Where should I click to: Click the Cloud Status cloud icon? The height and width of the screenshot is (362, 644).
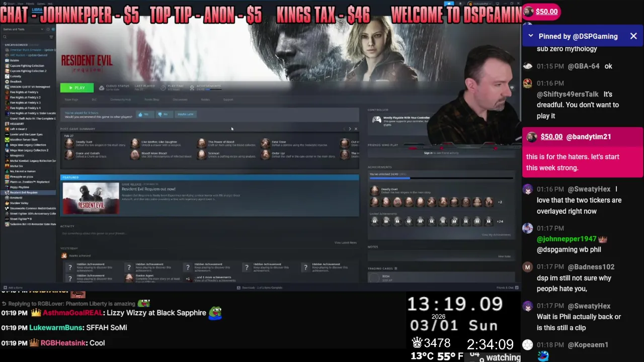pyautogui.click(x=101, y=88)
